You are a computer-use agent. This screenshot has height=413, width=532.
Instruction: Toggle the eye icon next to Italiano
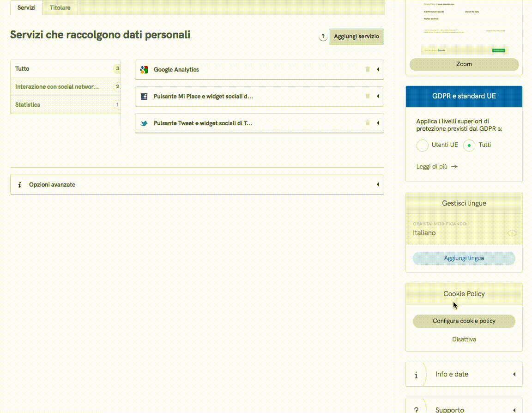point(511,233)
